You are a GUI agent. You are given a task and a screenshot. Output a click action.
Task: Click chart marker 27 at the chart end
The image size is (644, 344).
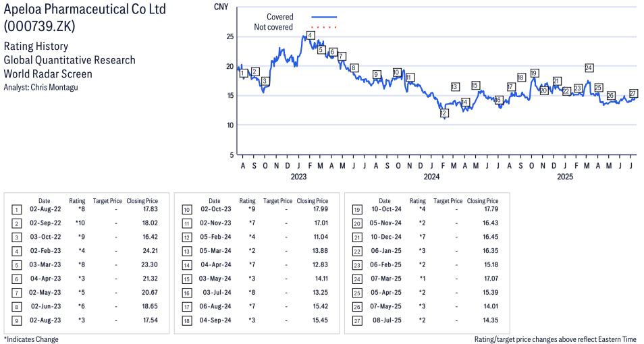click(x=633, y=93)
